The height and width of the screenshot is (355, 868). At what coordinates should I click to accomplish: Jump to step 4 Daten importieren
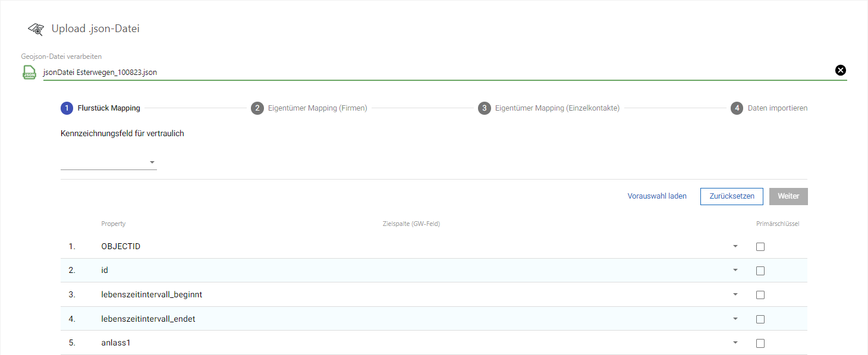tap(769, 108)
